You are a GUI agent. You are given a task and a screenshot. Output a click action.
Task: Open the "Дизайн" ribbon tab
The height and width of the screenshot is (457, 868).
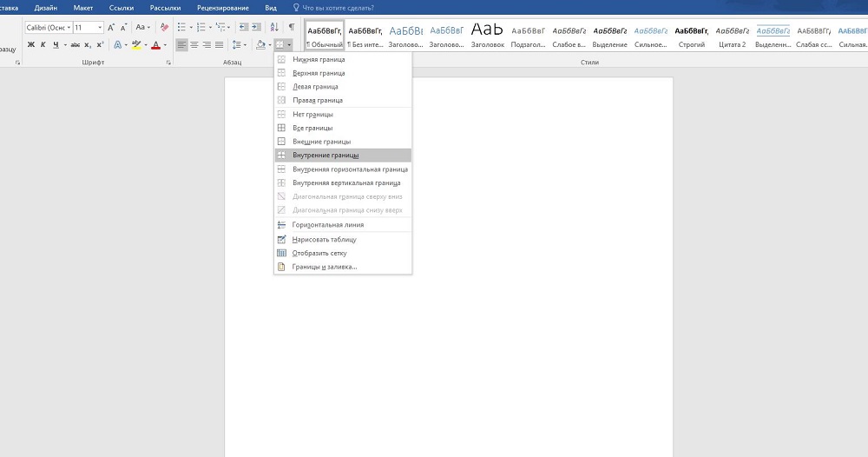(46, 7)
